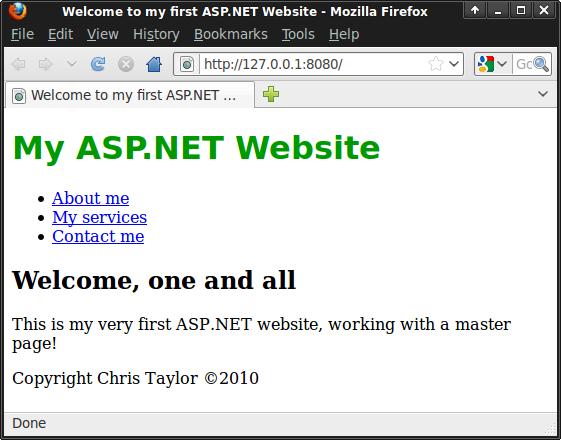Follow the 'Contact me' link
Viewport: 561px width, 440px height.
tap(98, 236)
